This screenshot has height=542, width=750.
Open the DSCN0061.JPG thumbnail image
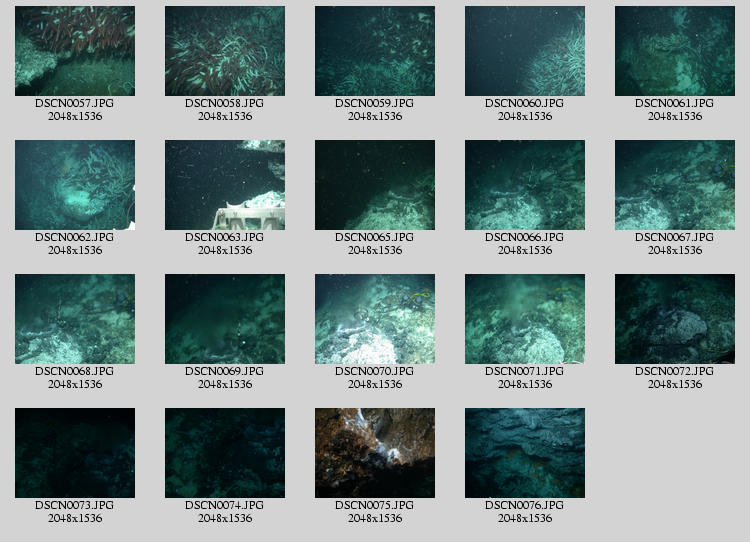coord(675,51)
